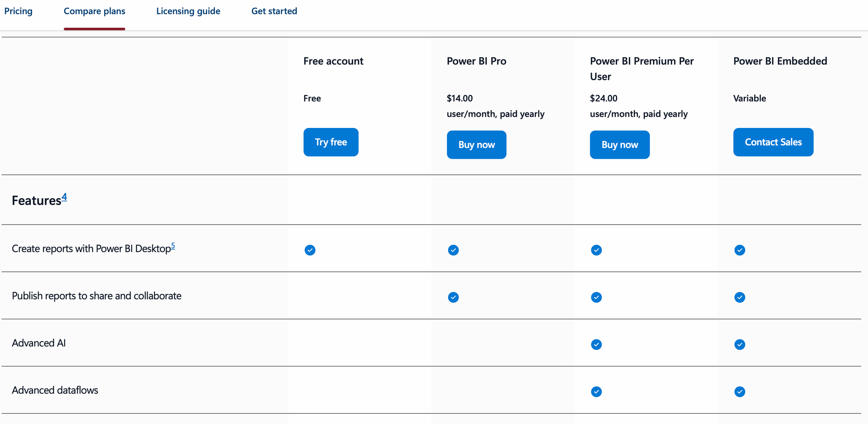This screenshot has width=868, height=424.
Task: Click Free account checkmark for Create reports
Action: point(310,250)
